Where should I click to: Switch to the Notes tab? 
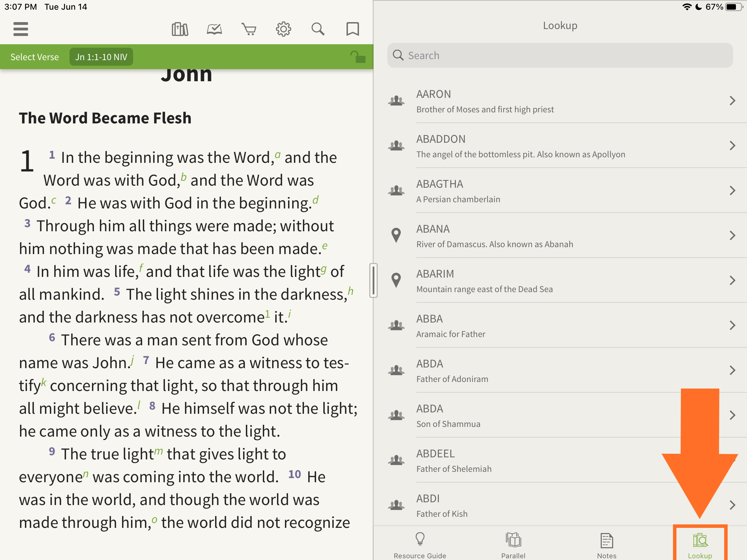coord(607,545)
